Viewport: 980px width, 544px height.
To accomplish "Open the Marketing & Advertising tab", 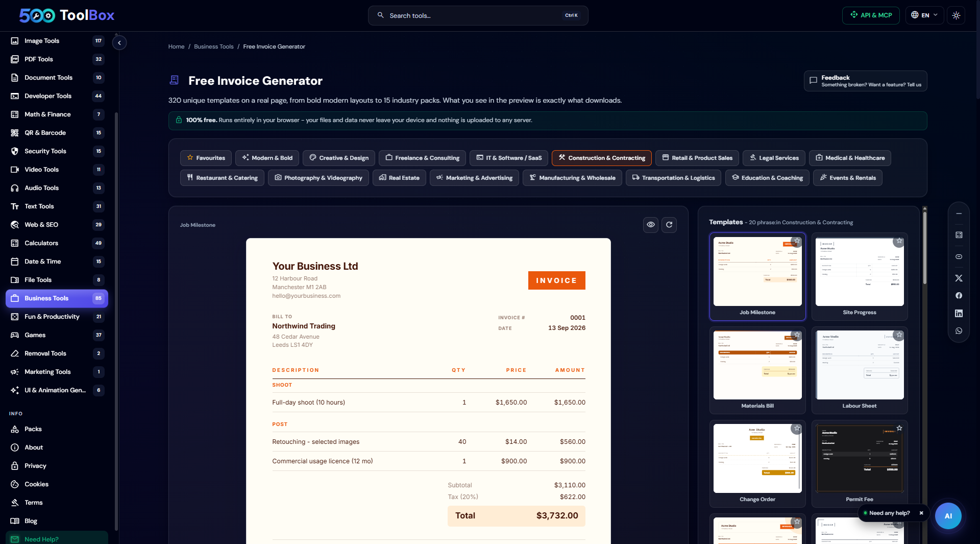I will tap(474, 178).
